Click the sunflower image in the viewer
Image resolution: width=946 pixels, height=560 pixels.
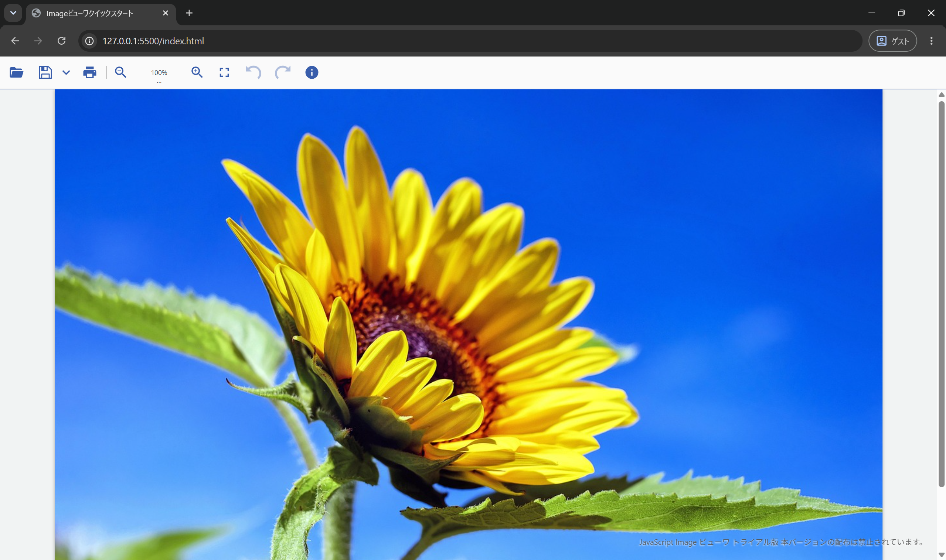point(469,325)
